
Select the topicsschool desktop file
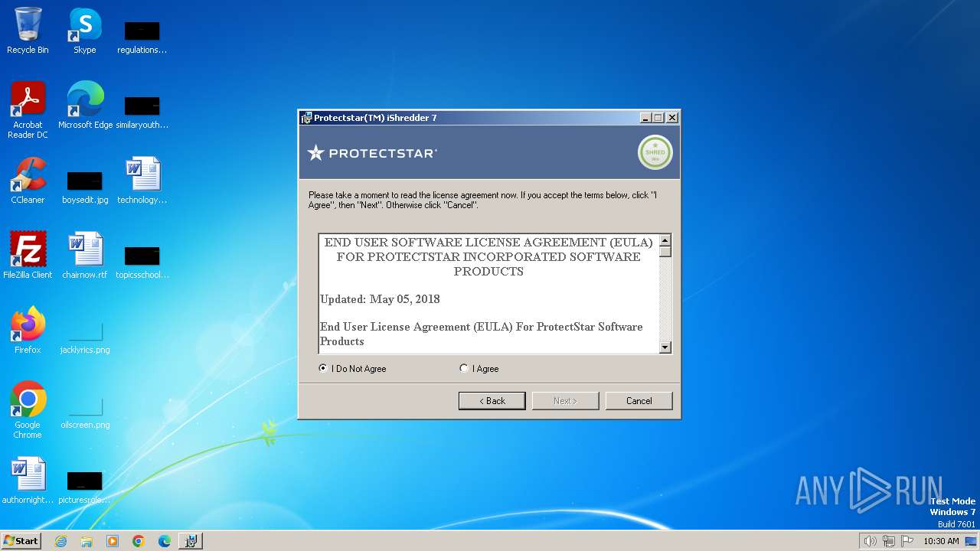point(142,262)
